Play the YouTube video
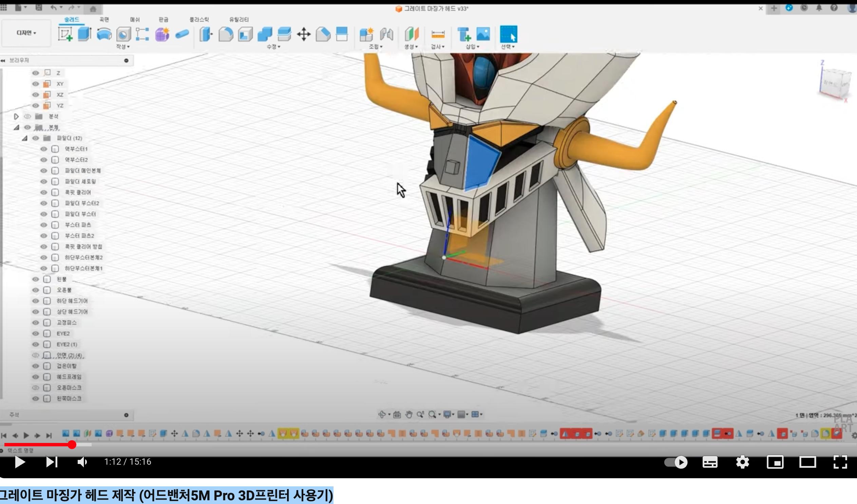857x504 pixels. click(20, 462)
